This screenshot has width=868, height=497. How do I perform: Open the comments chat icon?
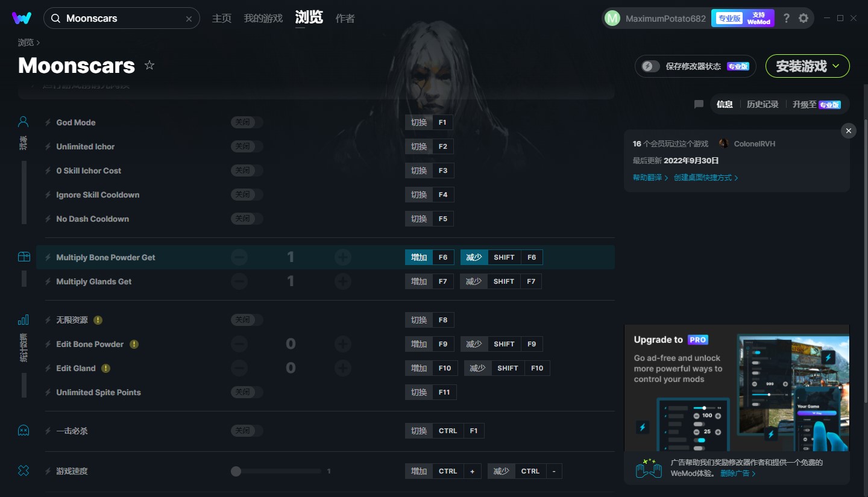[699, 104]
